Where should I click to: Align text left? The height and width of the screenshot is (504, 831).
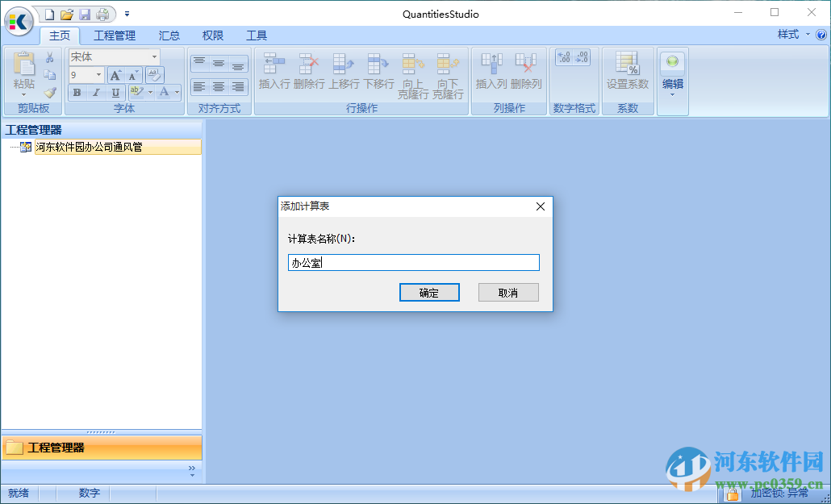[199, 85]
